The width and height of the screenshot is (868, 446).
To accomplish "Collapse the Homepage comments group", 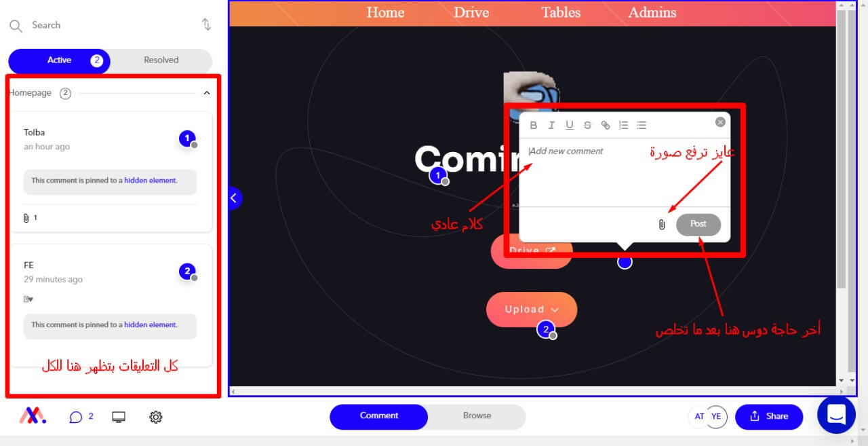I will (x=207, y=93).
